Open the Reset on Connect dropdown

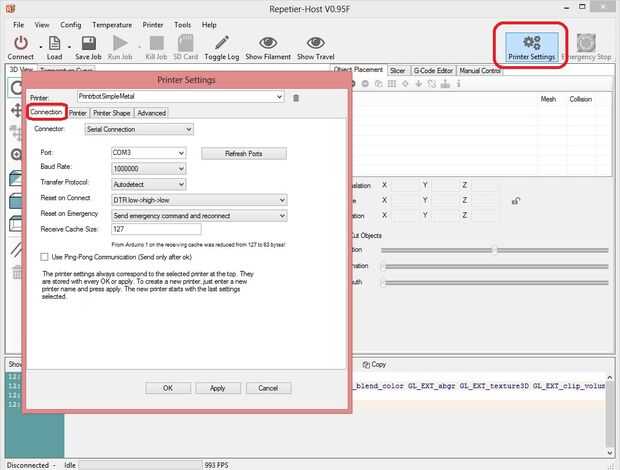click(x=199, y=200)
